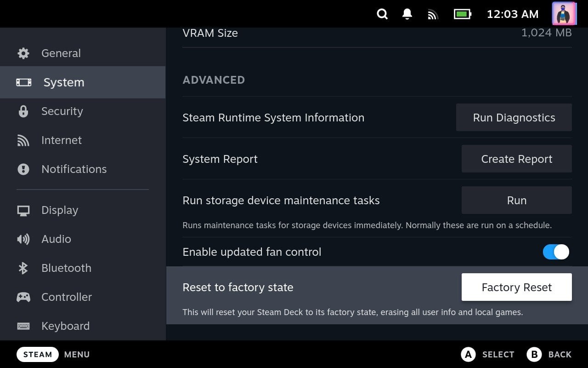Run Diagnostics for Steam Runtime information
588x368 pixels.
(514, 117)
